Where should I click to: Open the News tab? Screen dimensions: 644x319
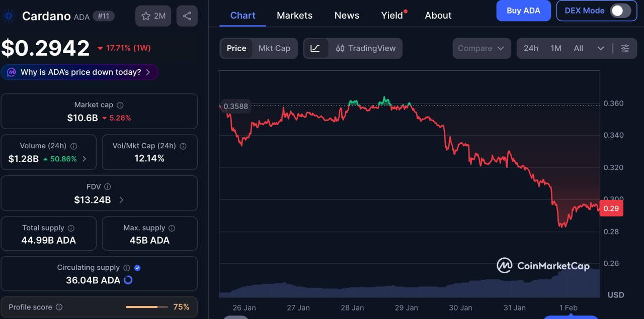(x=346, y=15)
